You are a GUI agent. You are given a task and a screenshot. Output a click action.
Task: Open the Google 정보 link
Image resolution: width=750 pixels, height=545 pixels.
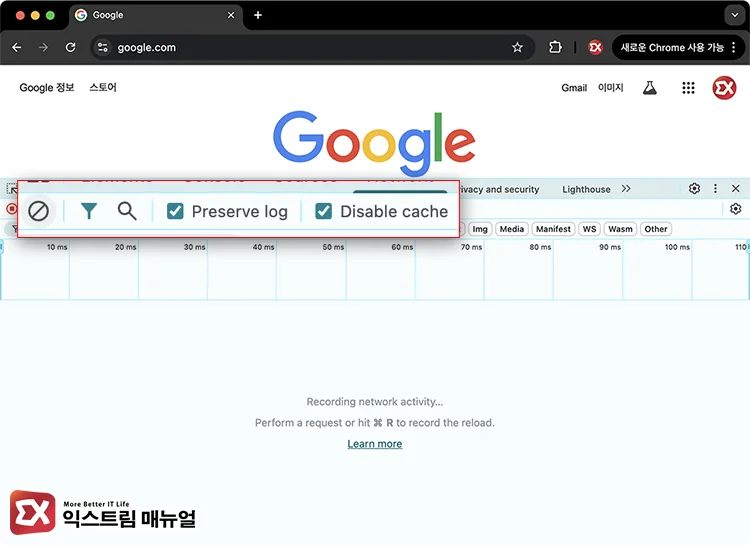click(x=47, y=88)
